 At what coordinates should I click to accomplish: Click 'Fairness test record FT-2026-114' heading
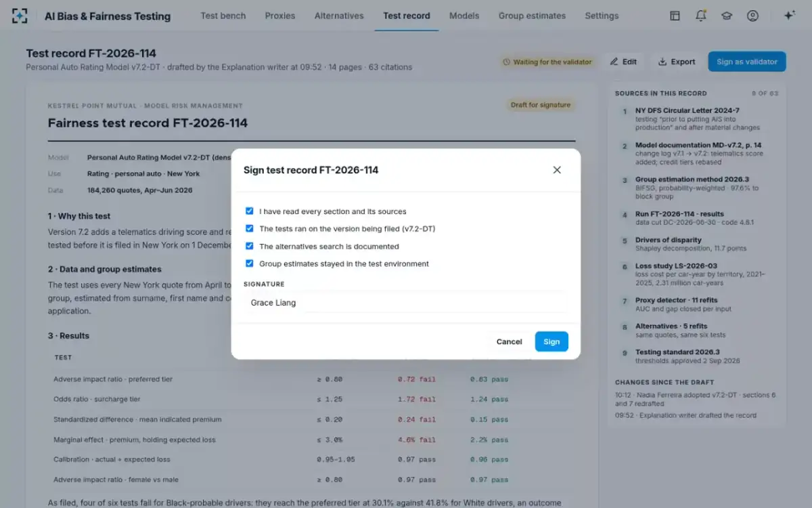[148, 123]
